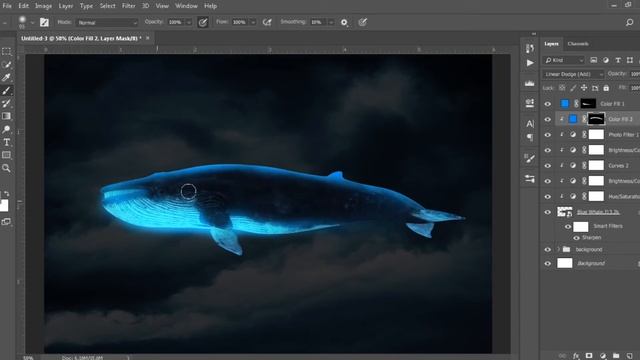Toggle Smart Filters visibility eye
The height and width of the screenshot is (360, 640).
568,227
